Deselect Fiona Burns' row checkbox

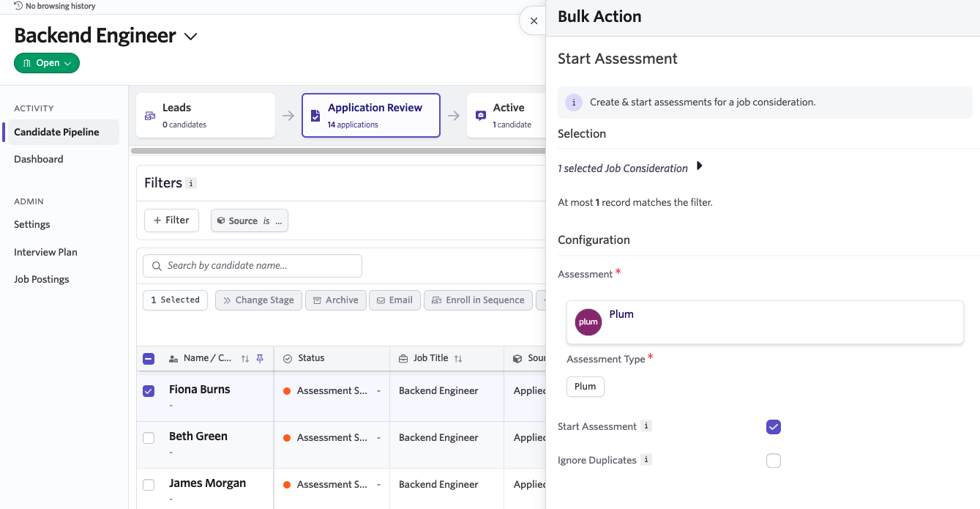(x=149, y=391)
